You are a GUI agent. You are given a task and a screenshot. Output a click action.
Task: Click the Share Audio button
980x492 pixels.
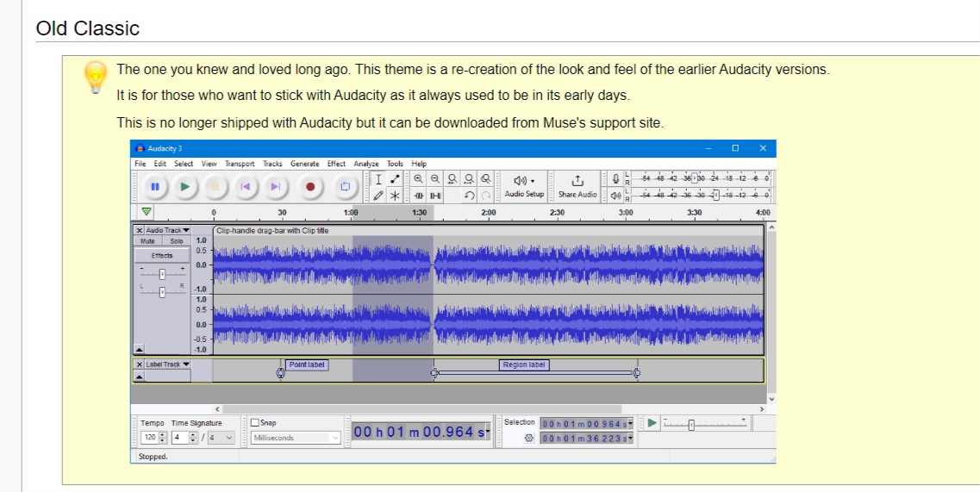(577, 186)
